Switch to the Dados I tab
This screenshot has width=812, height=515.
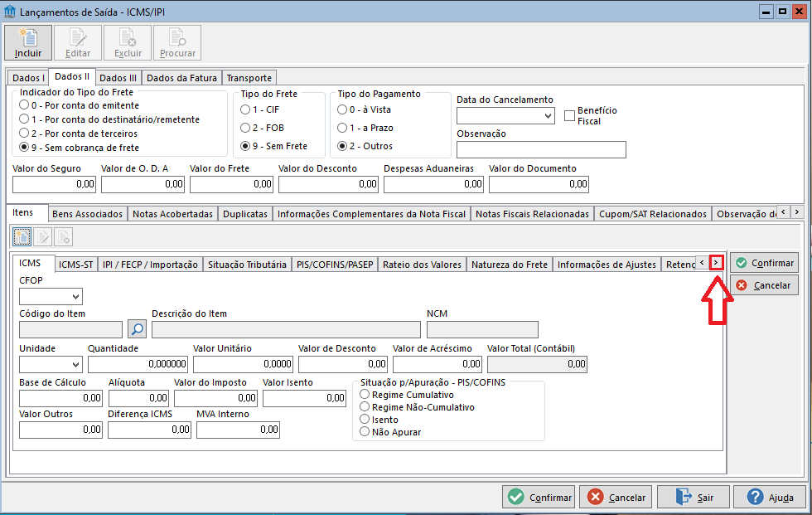click(x=28, y=78)
